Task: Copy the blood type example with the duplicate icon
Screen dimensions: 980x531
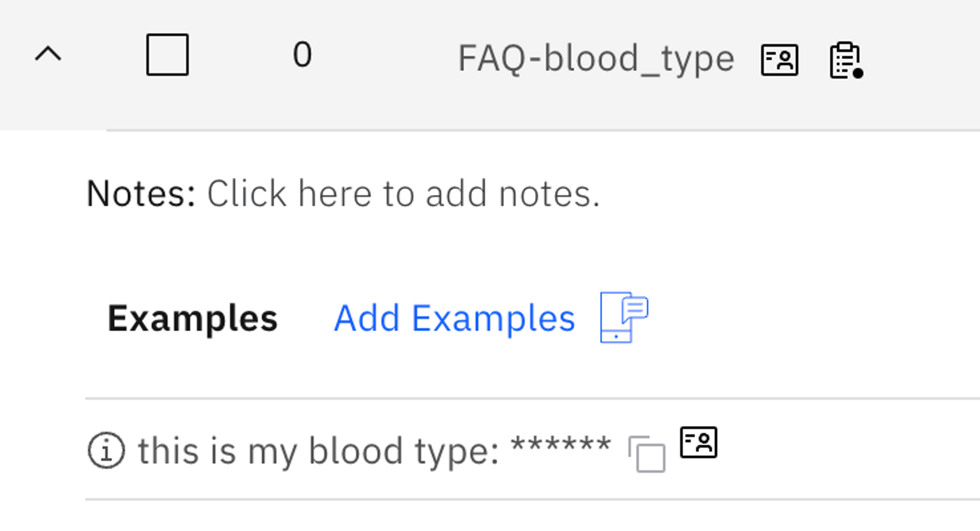Action: pos(647,454)
